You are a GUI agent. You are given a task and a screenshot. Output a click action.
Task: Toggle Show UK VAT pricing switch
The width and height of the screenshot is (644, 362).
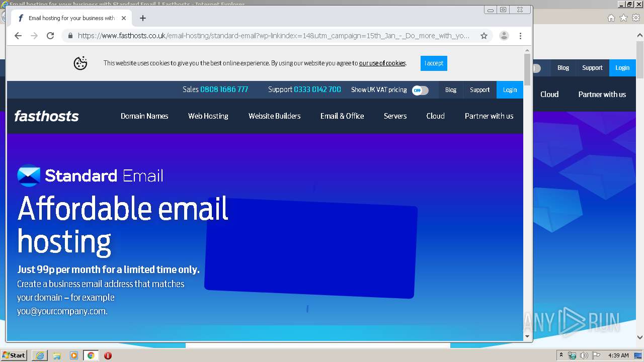[x=420, y=90]
